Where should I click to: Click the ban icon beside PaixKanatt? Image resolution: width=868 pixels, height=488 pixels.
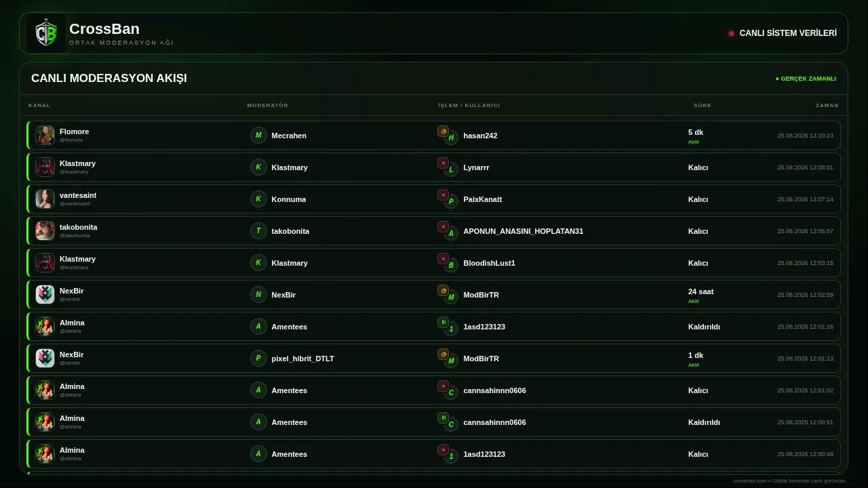tap(443, 195)
